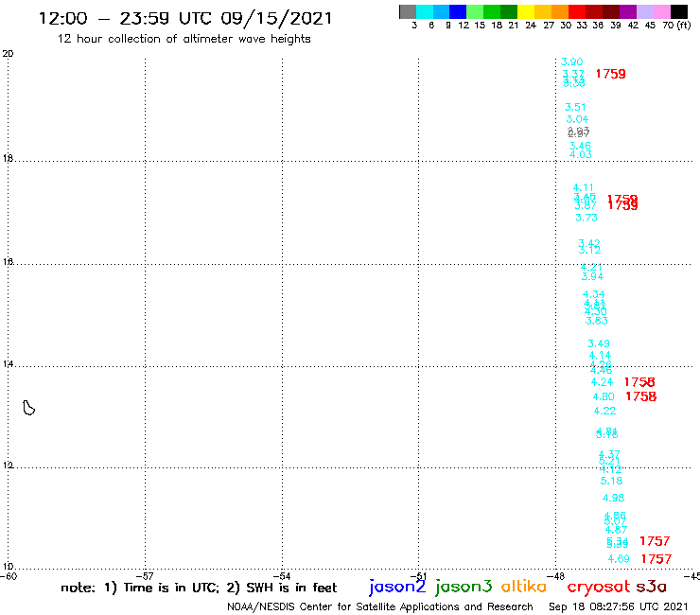700x615 pixels.
Task: Click the wave height value 3.73
Action: (x=586, y=218)
